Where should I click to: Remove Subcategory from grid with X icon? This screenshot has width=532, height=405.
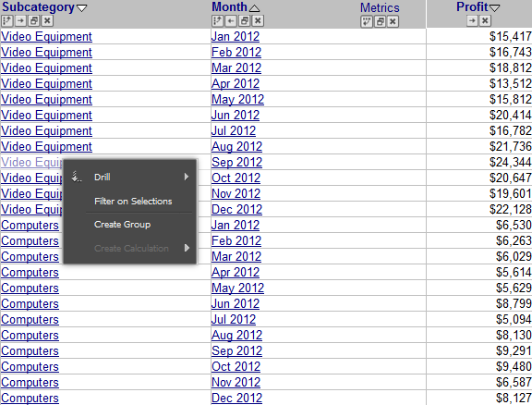tap(47, 21)
